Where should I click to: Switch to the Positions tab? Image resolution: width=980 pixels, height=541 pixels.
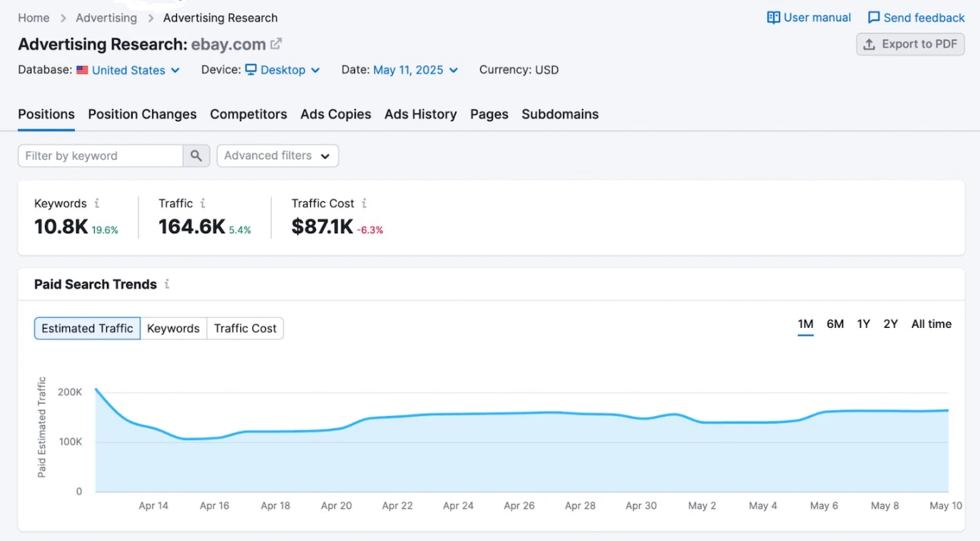click(x=46, y=114)
